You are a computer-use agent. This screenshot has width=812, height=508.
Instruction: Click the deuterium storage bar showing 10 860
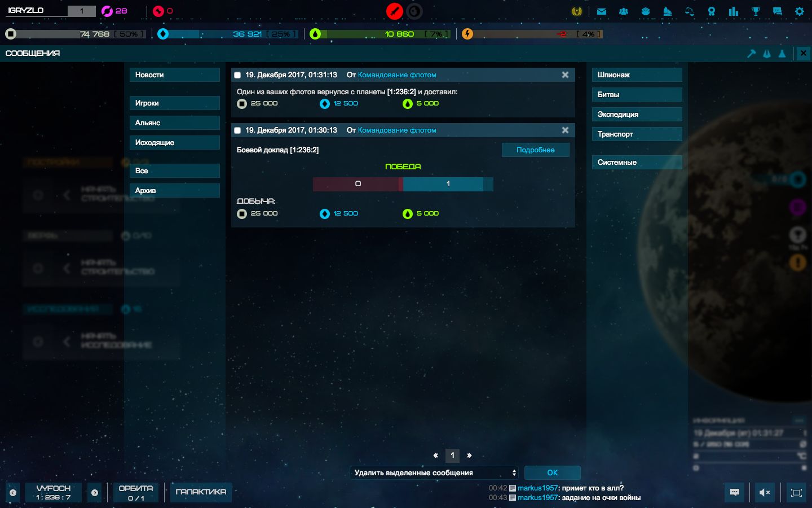tap(386, 34)
